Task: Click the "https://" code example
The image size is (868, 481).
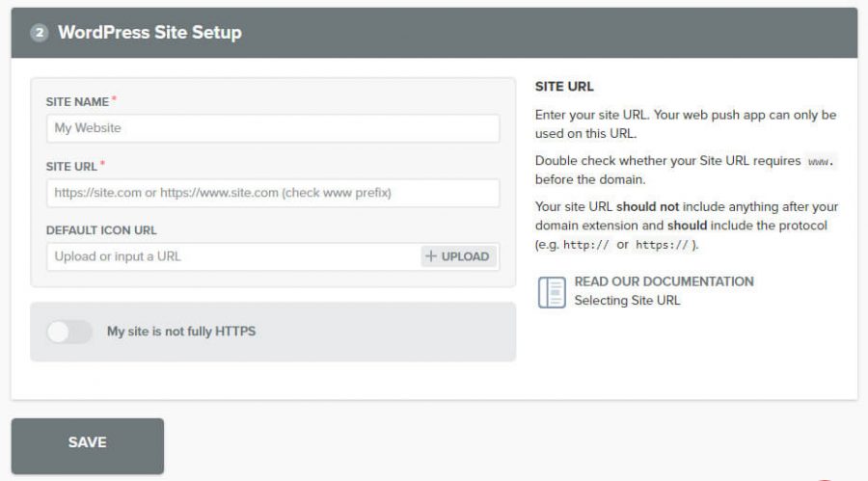Action: point(663,245)
